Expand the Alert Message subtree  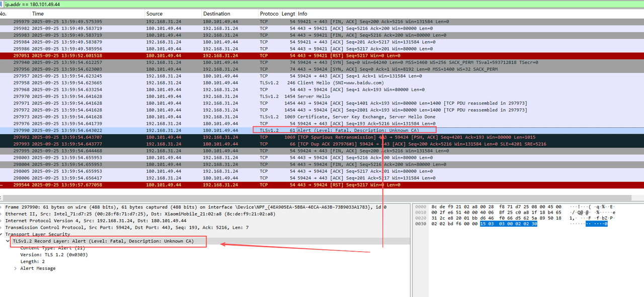click(x=16, y=268)
